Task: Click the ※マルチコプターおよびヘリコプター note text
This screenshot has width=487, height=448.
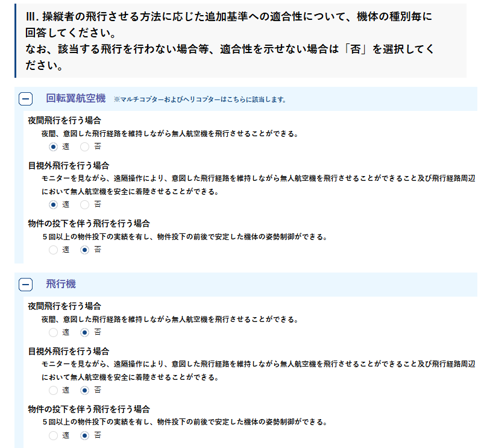Action: click(x=200, y=99)
